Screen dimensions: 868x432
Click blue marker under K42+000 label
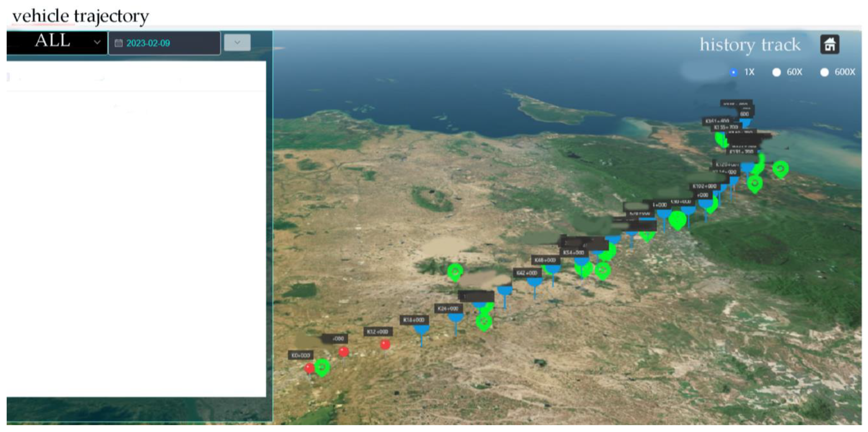tap(534, 282)
